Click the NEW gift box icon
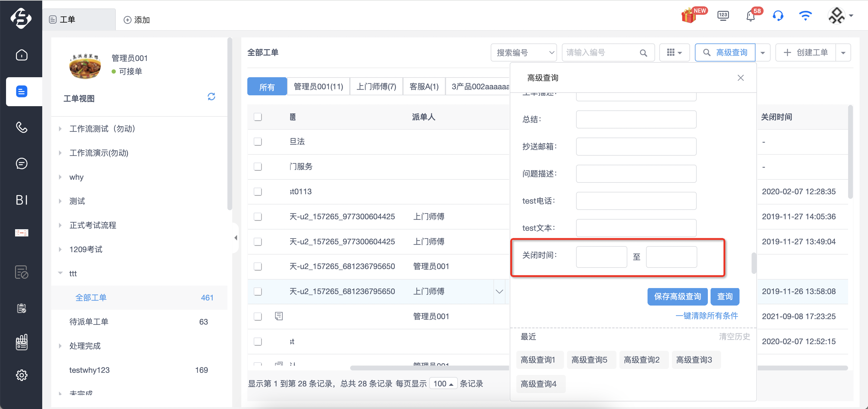Viewport: 868px width, 409px height. (689, 16)
